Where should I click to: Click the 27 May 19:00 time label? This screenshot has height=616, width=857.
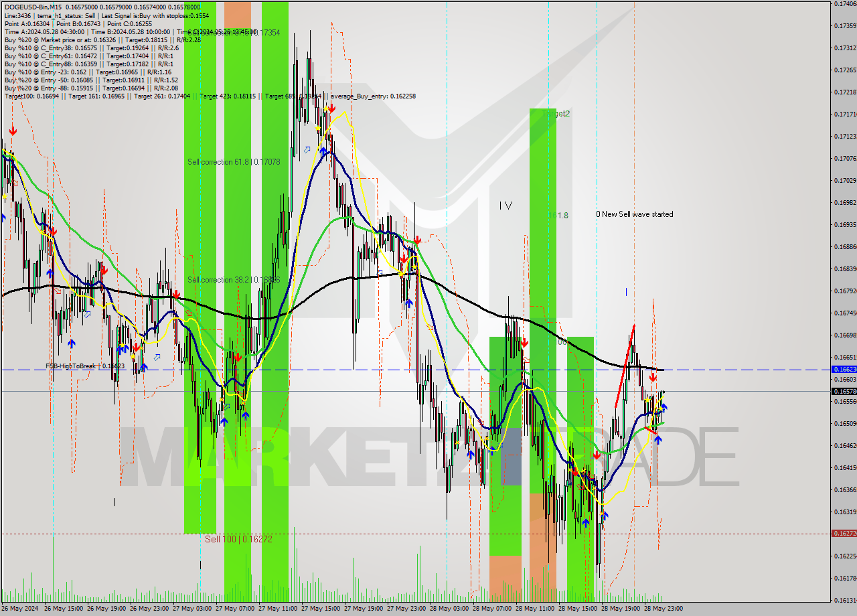pyautogui.click(x=364, y=609)
